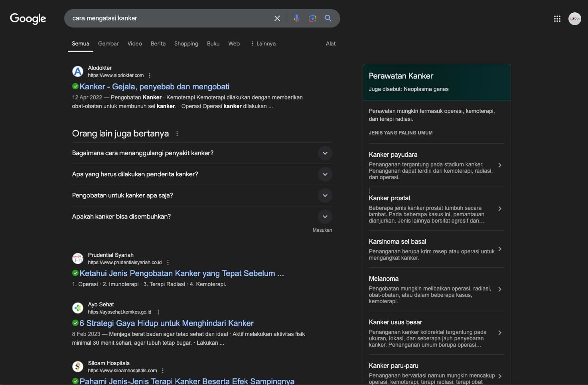Viewport: 588px width, 385px height.
Task: Start voice search with the microphone icon
Action: (x=296, y=18)
